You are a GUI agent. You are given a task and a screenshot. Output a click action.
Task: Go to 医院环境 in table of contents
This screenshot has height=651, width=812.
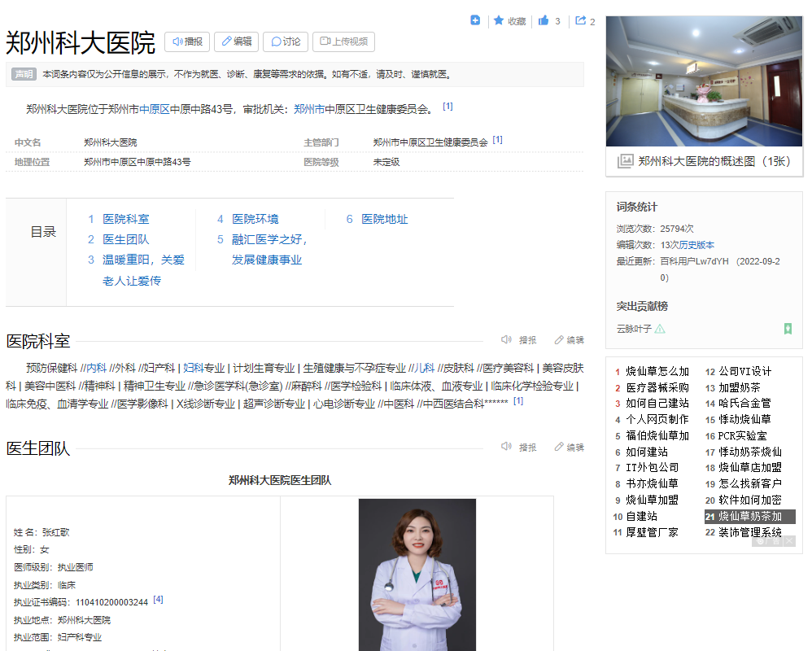pos(255,219)
